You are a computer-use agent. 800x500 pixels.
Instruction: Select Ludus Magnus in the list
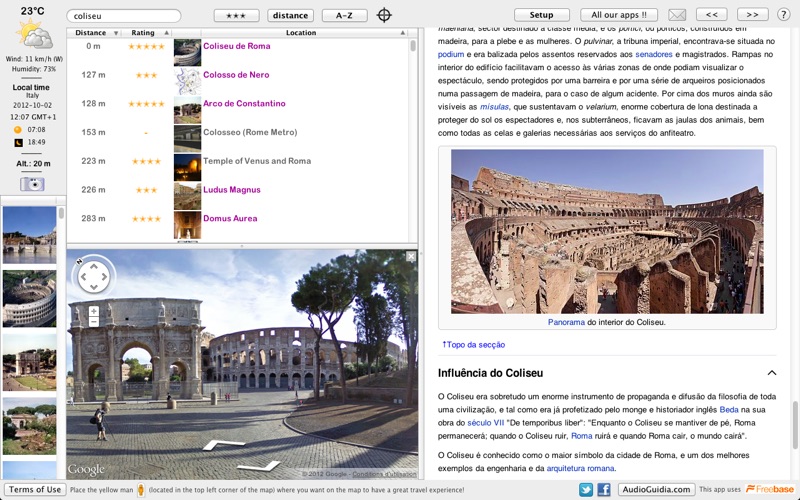(x=232, y=189)
